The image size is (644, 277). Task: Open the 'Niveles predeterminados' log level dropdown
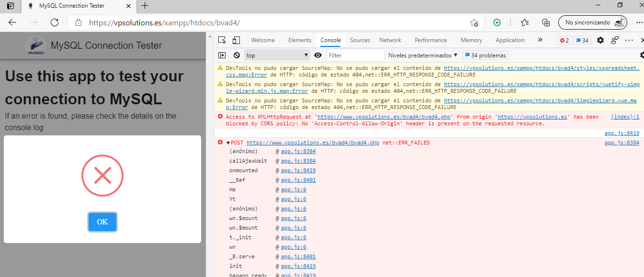pyautogui.click(x=423, y=55)
